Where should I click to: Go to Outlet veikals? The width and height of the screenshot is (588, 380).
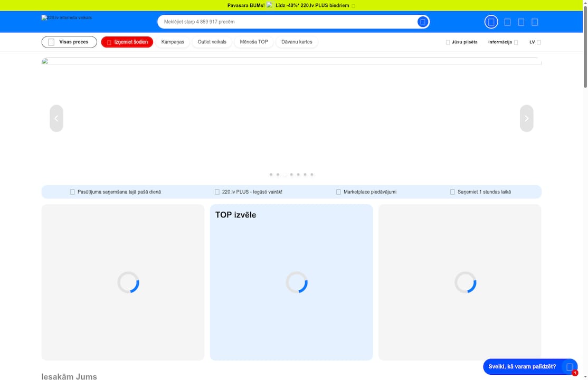212,42
